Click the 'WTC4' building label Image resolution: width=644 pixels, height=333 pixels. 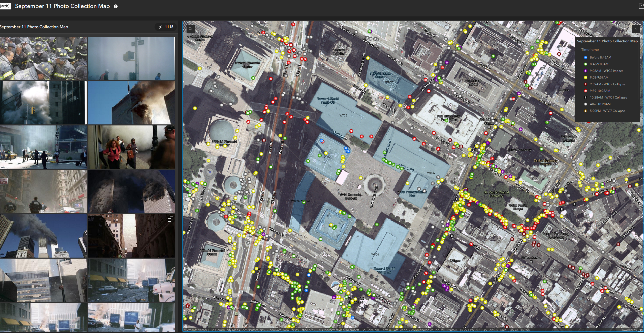click(x=375, y=254)
